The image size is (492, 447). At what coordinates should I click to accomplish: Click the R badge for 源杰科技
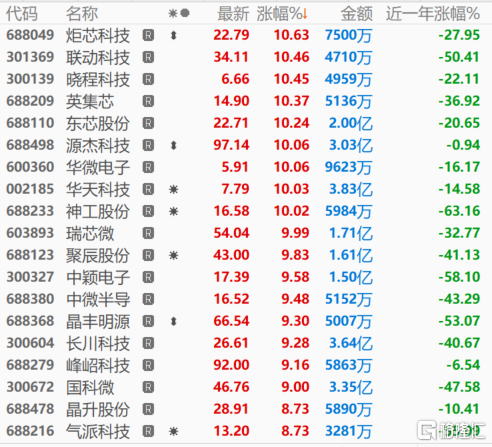click(148, 145)
